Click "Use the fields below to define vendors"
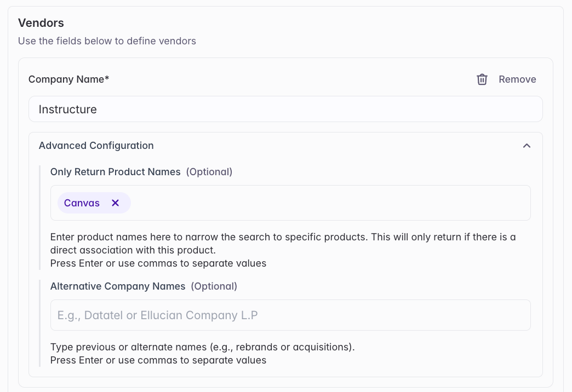This screenshot has height=392, width=572. click(107, 41)
